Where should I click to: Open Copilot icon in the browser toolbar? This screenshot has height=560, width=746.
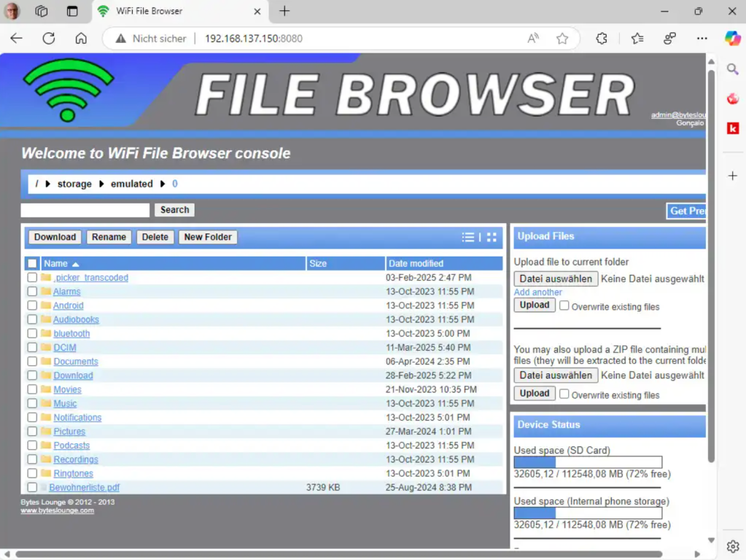[732, 39]
